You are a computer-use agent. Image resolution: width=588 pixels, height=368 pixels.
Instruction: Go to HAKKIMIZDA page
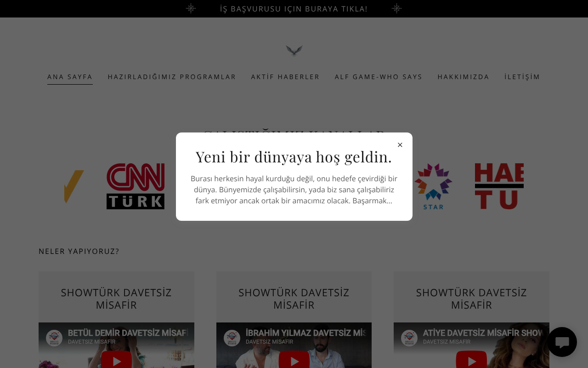(x=464, y=77)
